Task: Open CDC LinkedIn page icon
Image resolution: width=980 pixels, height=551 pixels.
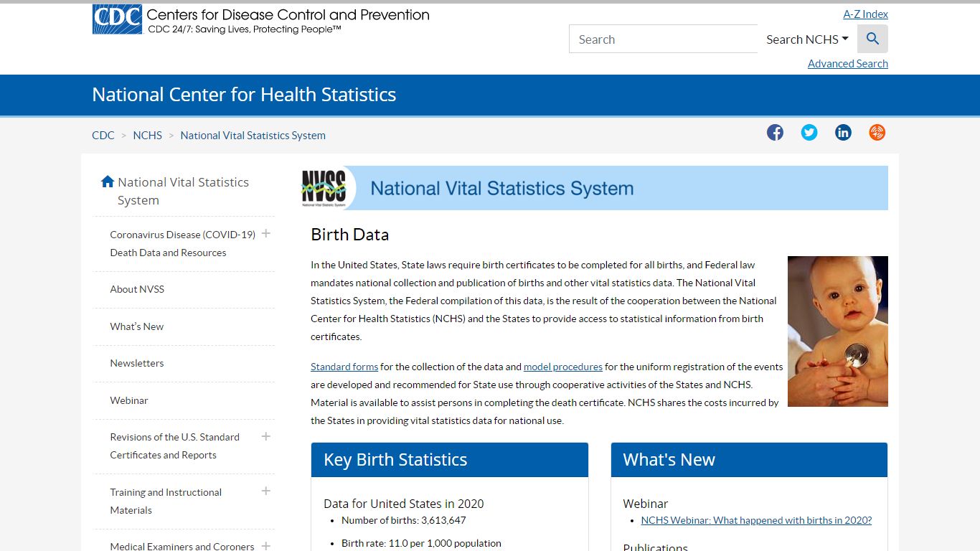Action: [843, 132]
